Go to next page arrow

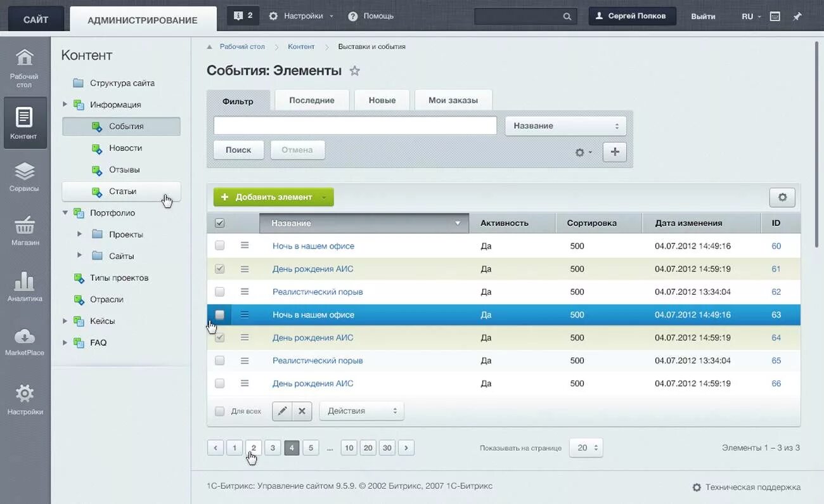pos(406,448)
